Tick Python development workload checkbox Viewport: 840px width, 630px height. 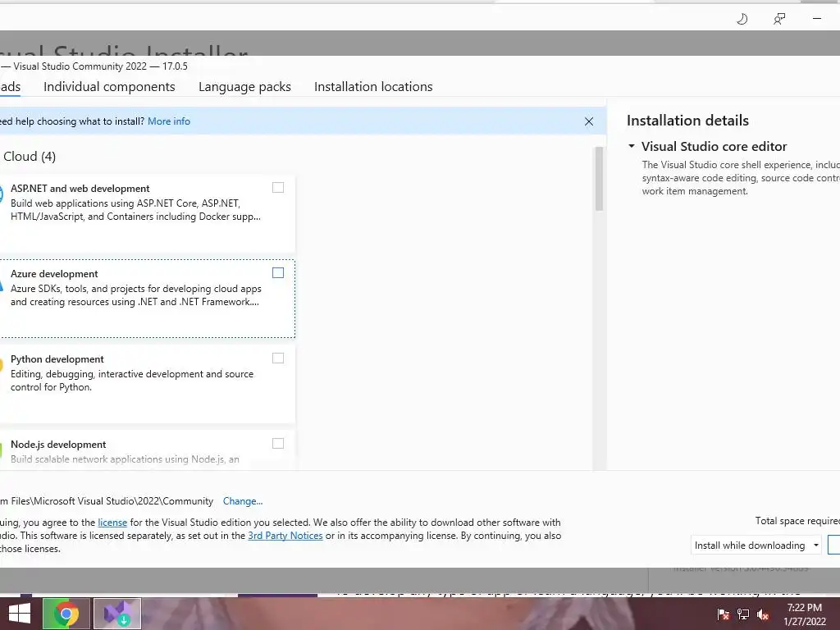278,358
